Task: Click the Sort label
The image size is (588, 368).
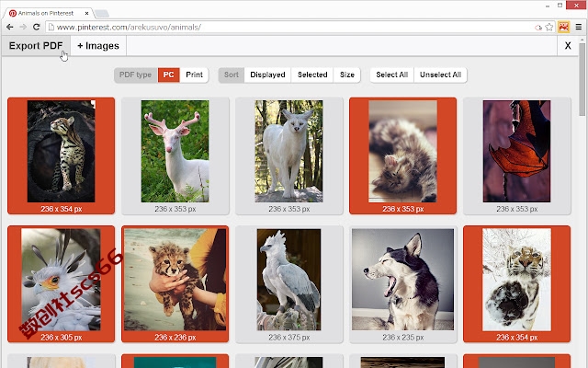Action: click(x=232, y=75)
